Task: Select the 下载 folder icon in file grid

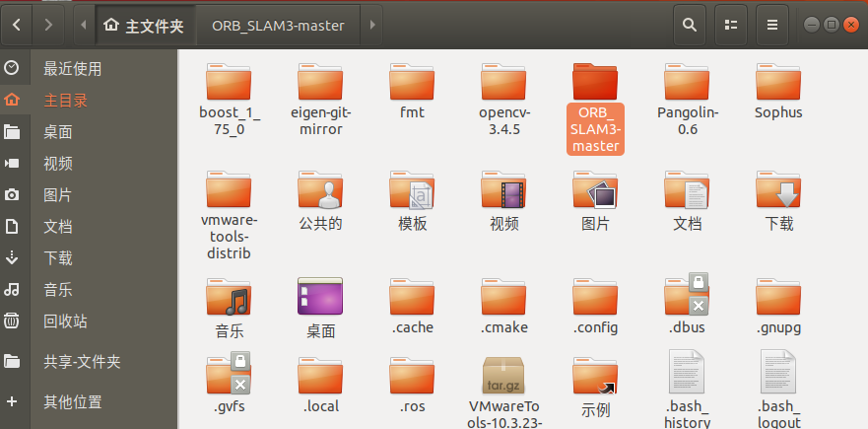Action: pos(778,189)
